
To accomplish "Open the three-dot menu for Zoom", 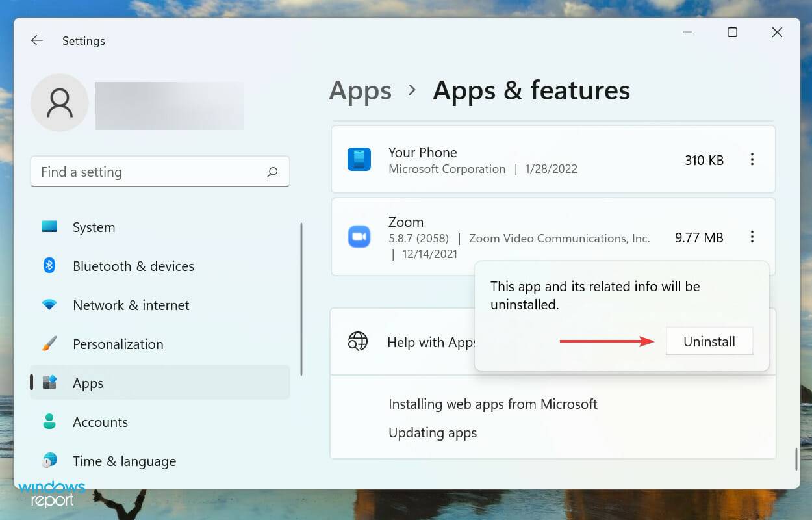I will (x=752, y=237).
